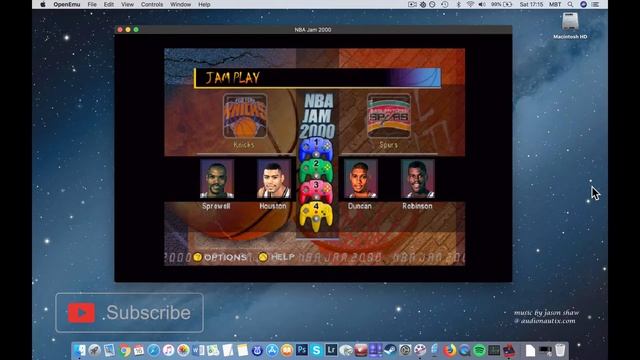Screen dimensions: 640x360
Task: Open Launchpad from the dock
Action: click(95, 350)
